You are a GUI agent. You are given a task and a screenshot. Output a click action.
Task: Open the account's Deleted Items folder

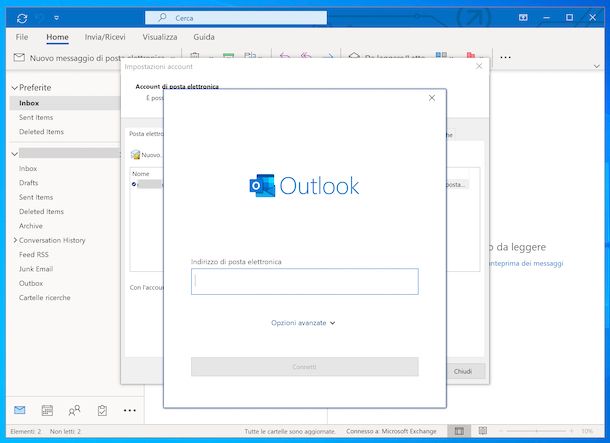(41, 212)
